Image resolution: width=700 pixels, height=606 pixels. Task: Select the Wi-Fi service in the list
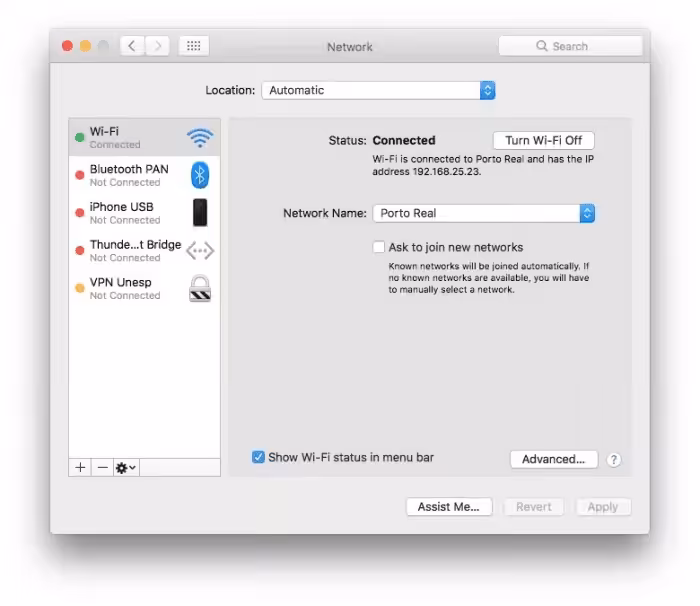(x=144, y=138)
